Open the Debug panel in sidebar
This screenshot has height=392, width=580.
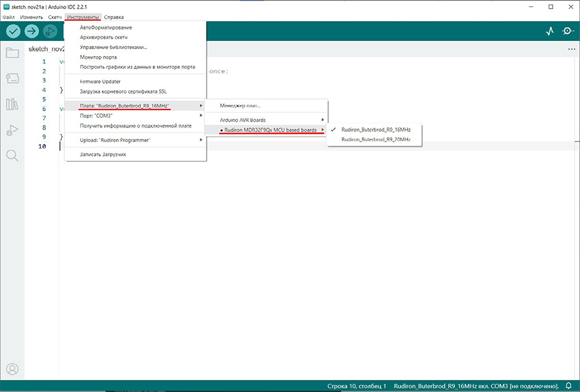(12, 130)
